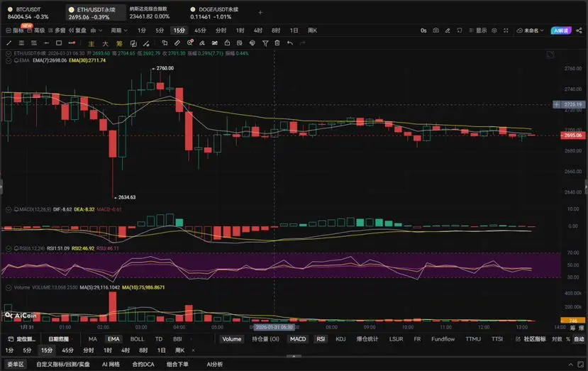Image resolution: width=588 pixels, height=371 pixels.
Task: Share chart using the share icon
Action: coord(579,31)
